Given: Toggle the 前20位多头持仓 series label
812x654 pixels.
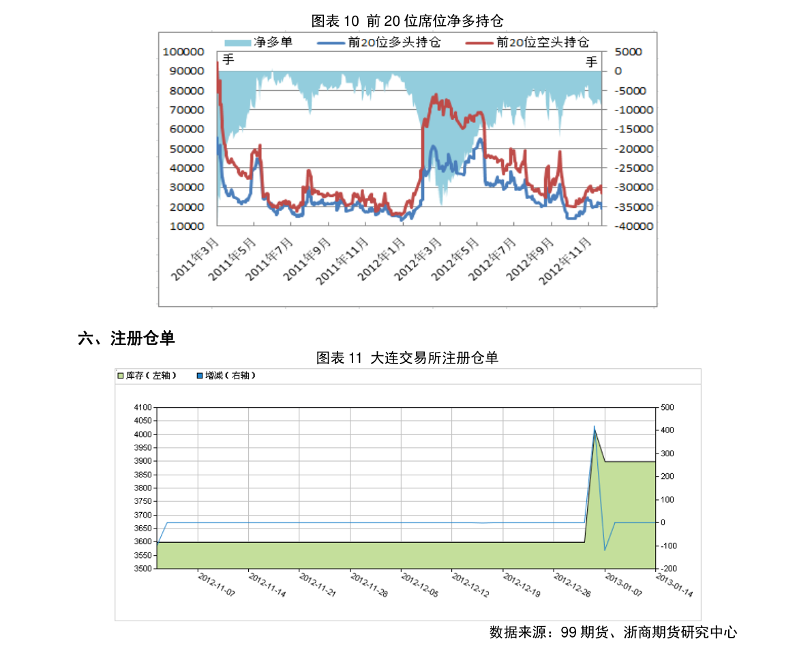Looking at the screenshot, I should pos(394,42).
